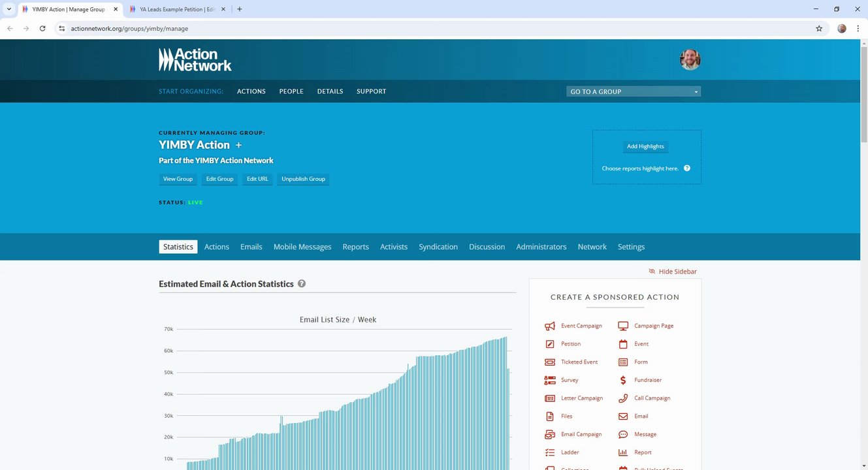Click the Letter Campaign icon
Viewport: 868px width, 470px height.
(x=550, y=398)
